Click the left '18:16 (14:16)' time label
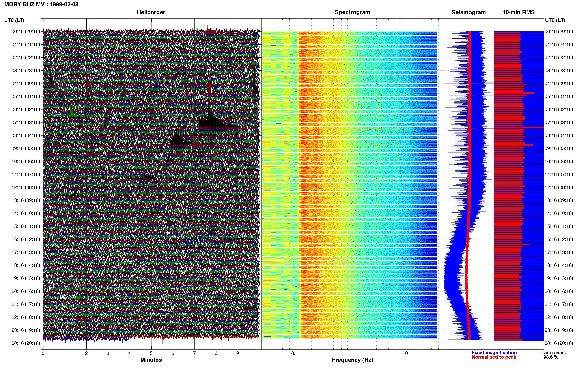 point(26,265)
